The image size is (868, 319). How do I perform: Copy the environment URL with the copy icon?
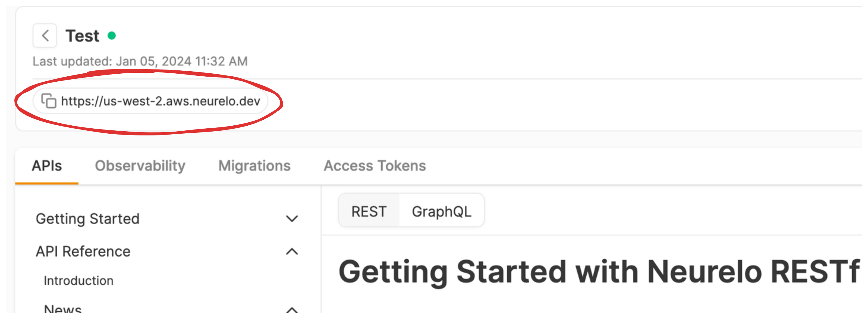tap(48, 101)
